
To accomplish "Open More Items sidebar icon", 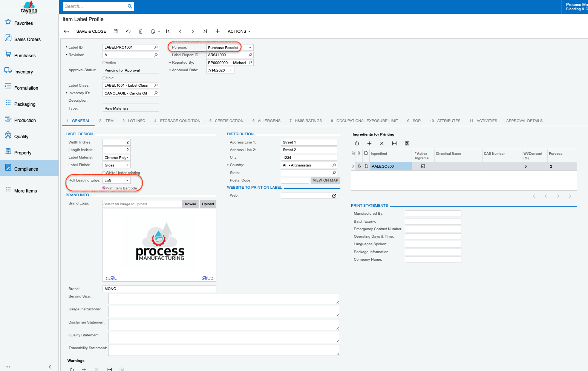I will [8, 189].
